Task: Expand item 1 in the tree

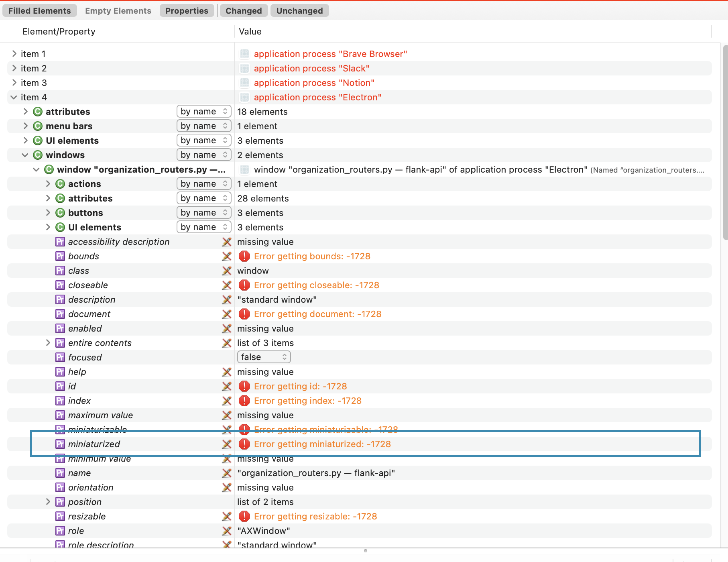Action: pos(14,54)
